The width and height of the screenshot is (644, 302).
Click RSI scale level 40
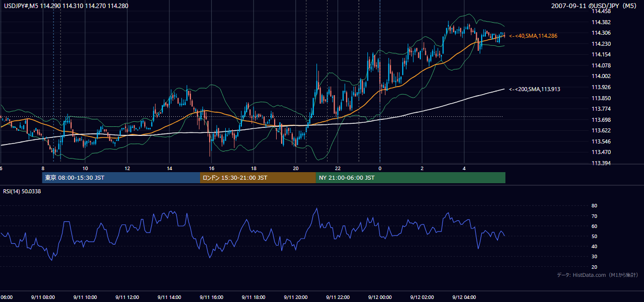594,246
